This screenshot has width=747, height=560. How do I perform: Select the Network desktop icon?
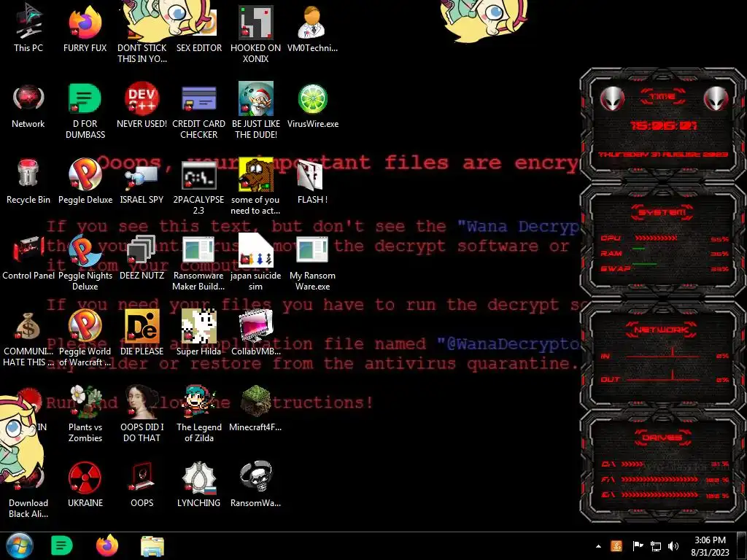point(28,106)
